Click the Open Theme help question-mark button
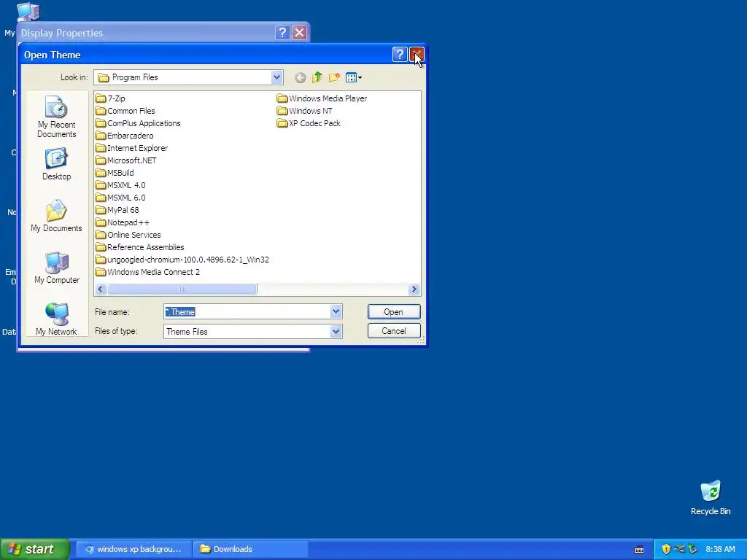The image size is (747, 560). (x=400, y=55)
